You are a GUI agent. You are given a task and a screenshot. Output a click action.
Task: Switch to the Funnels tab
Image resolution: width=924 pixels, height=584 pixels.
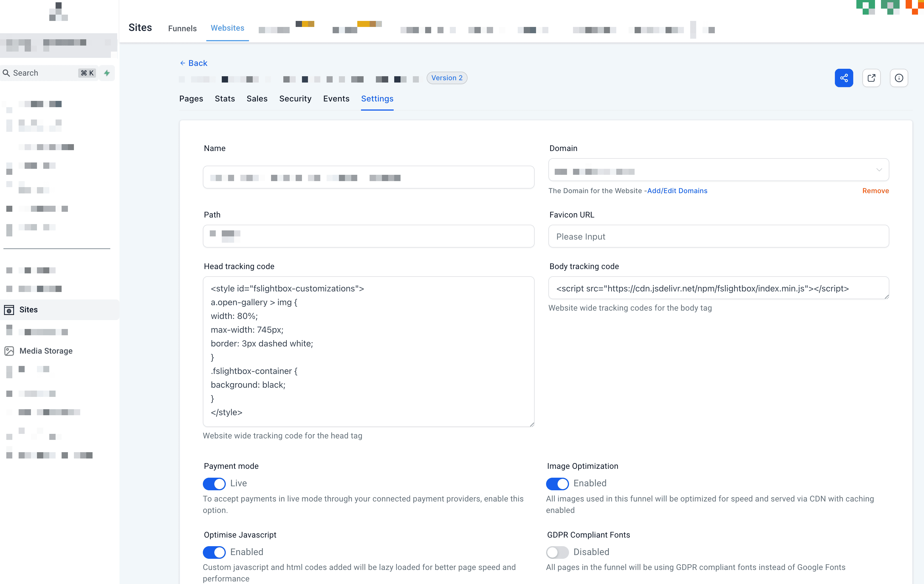tap(182, 28)
